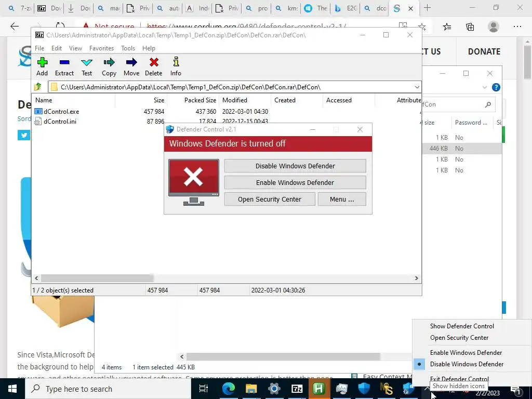Open the Edge favorites list icon
Viewport: 532px width, 399px height.
447,27
